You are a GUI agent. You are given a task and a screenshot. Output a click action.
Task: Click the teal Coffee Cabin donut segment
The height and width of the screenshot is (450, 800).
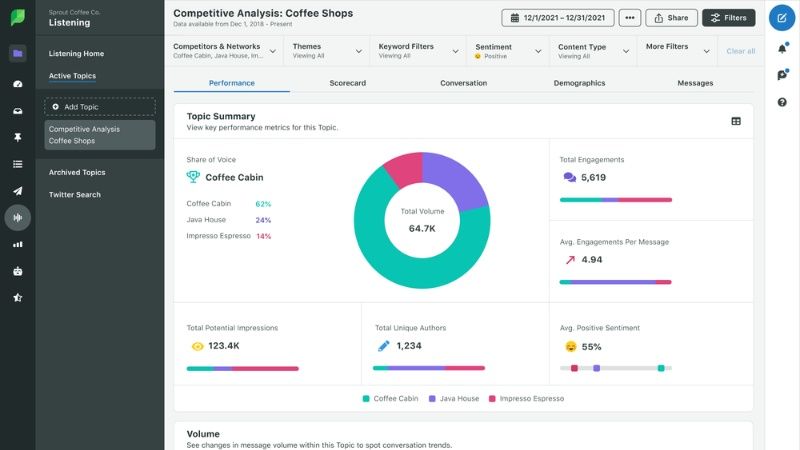tap(398, 268)
